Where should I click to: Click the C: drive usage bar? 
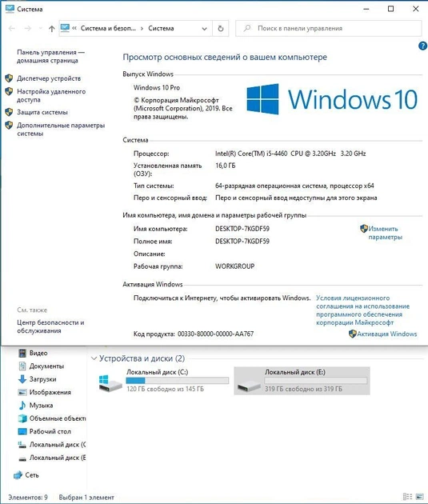[x=178, y=381]
